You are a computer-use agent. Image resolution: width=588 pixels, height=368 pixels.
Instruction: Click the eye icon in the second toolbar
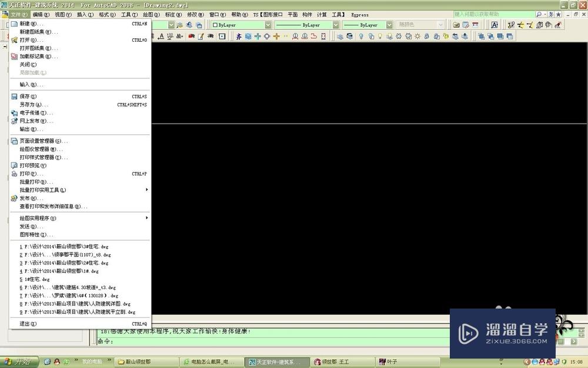click(211, 37)
